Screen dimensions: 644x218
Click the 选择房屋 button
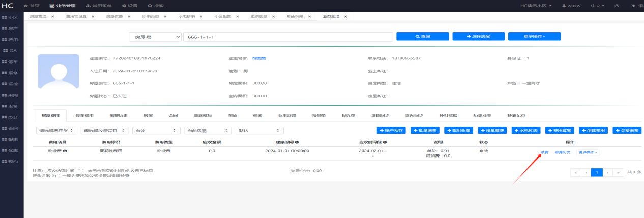(478, 37)
